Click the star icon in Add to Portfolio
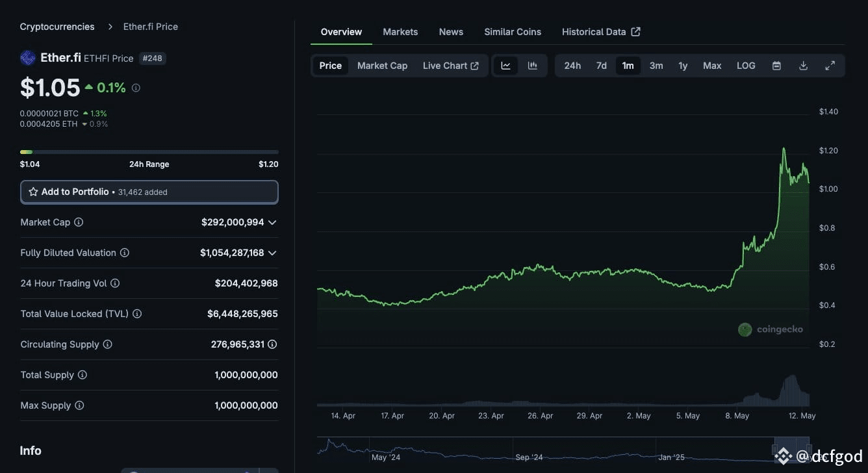This screenshot has height=473, width=868. pos(33,192)
